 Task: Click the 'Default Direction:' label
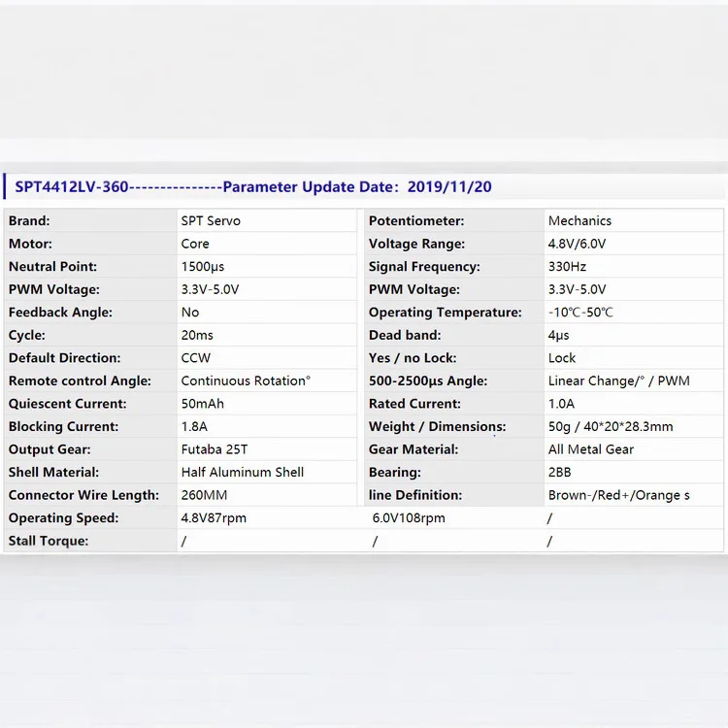[64, 357]
